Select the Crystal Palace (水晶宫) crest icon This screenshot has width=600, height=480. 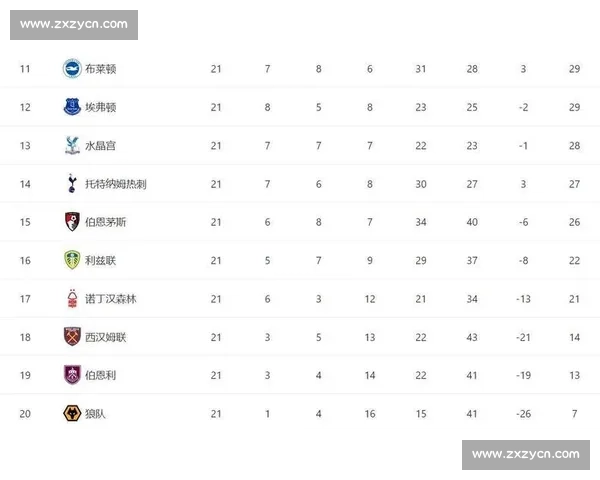click(x=72, y=145)
